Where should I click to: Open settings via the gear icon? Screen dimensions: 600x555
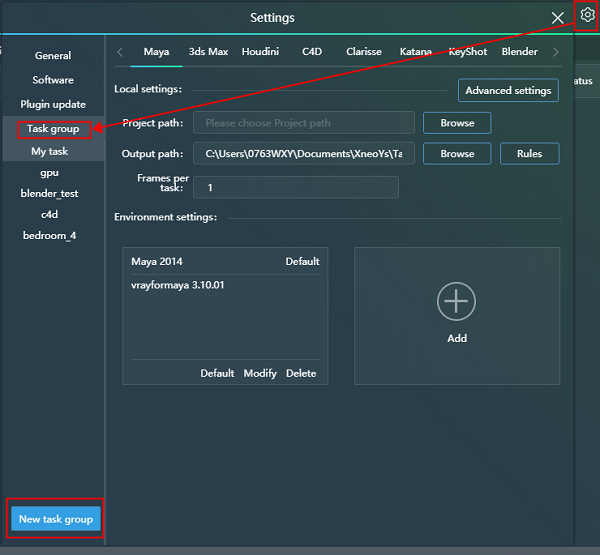click(x=587, y=15)
